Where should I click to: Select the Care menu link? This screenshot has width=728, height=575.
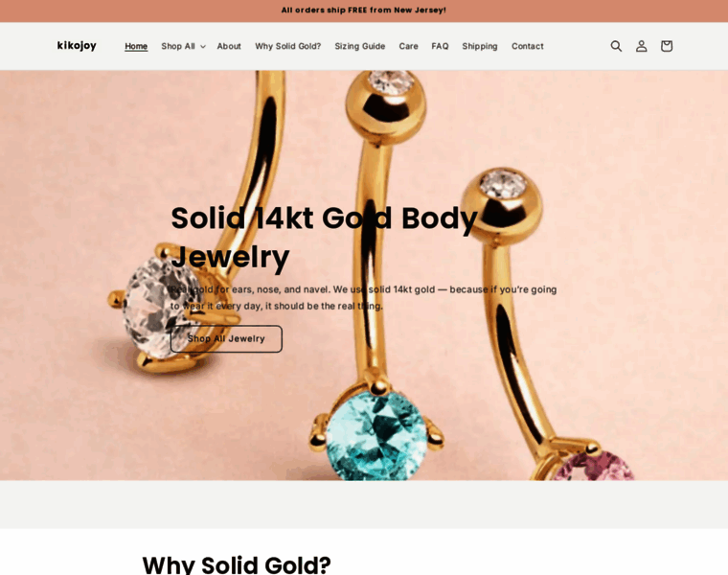(409, 46)
